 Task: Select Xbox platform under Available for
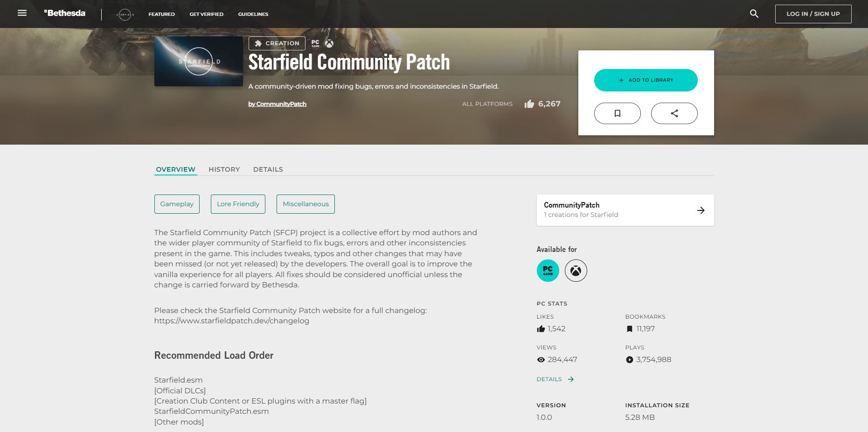576,271
